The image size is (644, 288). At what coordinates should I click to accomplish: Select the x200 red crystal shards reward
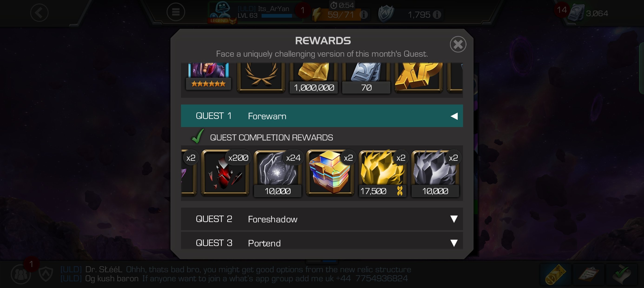[225, 172]
